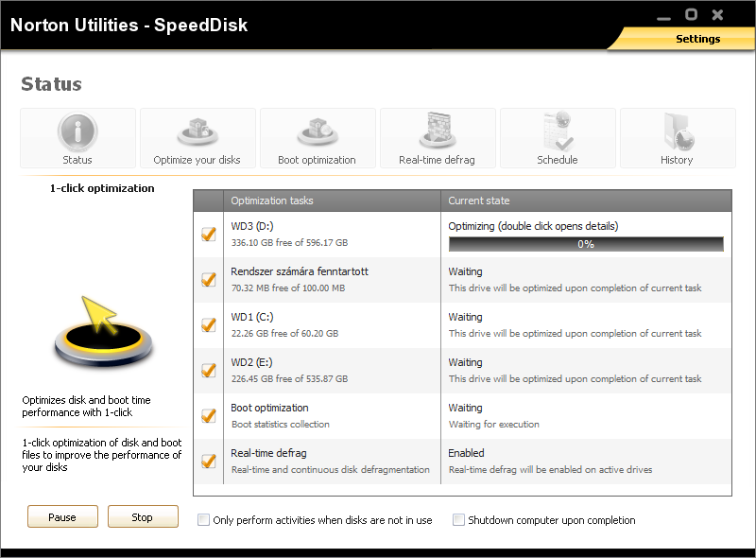Click Waiting status for WD1 (C:)
This screenshot has width=756, height=558.
pos(465,317)
